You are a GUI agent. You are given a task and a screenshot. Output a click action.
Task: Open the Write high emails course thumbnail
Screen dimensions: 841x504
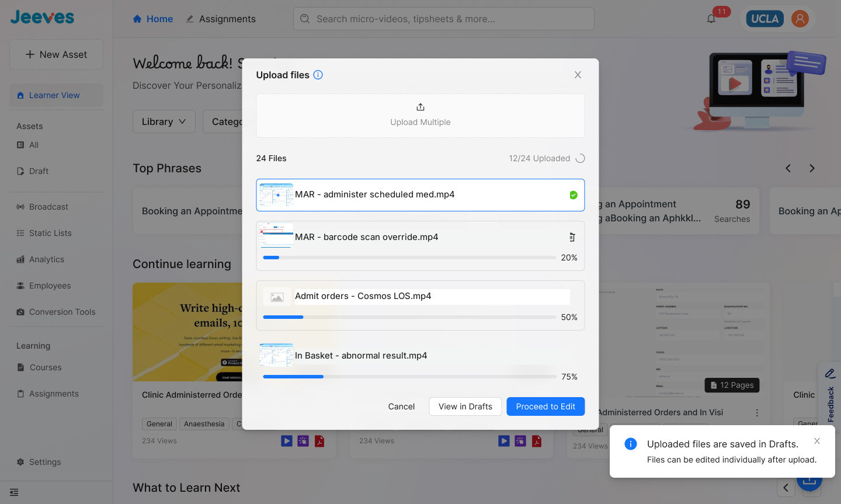[187, 332]
